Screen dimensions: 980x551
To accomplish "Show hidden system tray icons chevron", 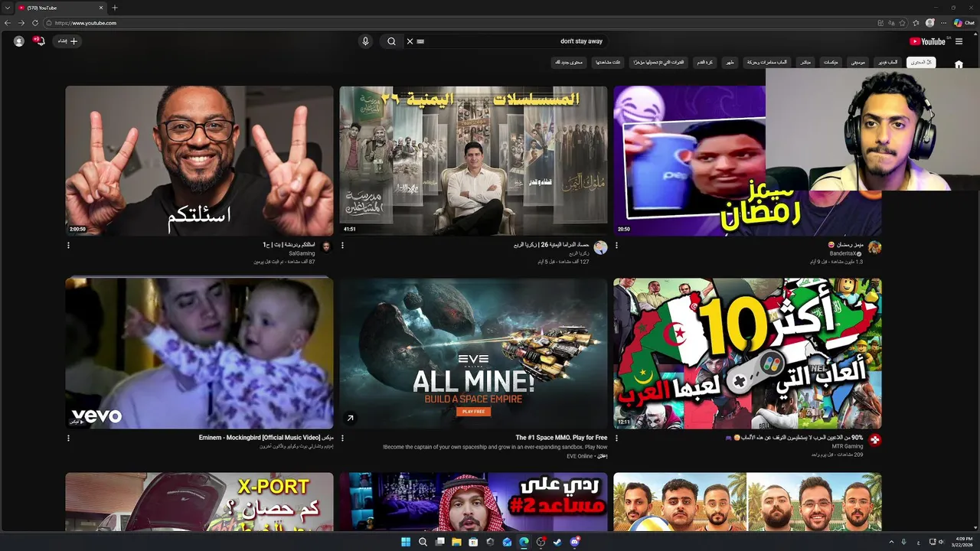I will tap(891, 542).
